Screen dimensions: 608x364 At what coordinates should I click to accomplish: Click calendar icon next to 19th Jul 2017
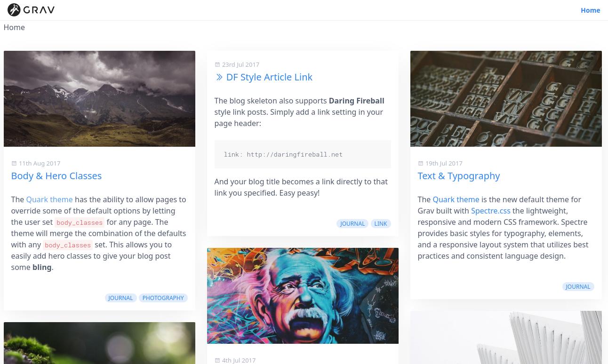[421, 163]
